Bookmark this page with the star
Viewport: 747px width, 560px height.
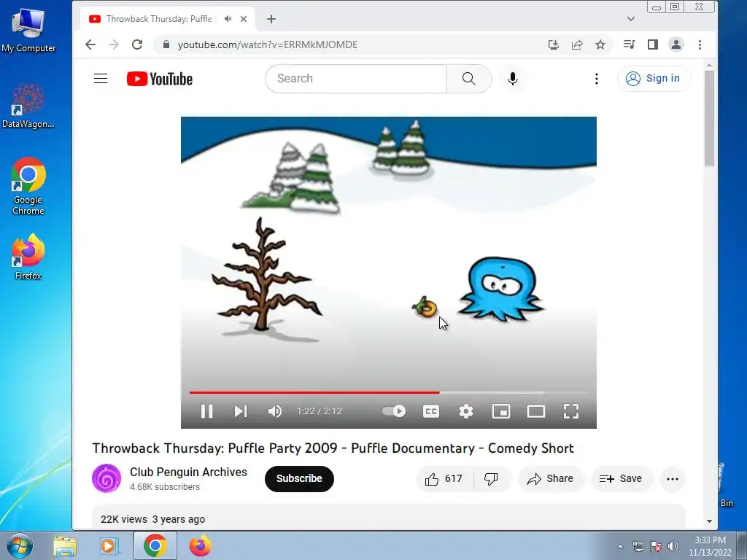click(600, 44)
